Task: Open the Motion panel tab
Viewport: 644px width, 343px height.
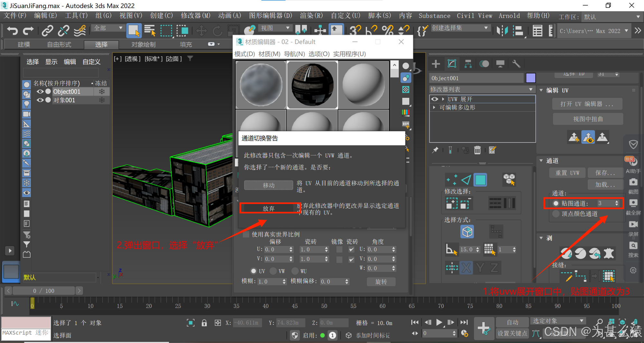Action: click(x=484, y=64)
